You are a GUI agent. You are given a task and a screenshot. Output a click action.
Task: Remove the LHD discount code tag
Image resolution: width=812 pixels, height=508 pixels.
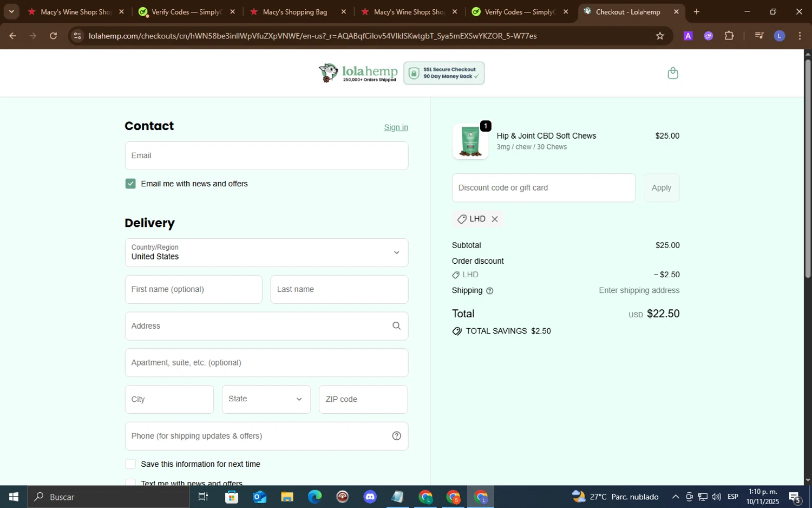click(494, 219)
